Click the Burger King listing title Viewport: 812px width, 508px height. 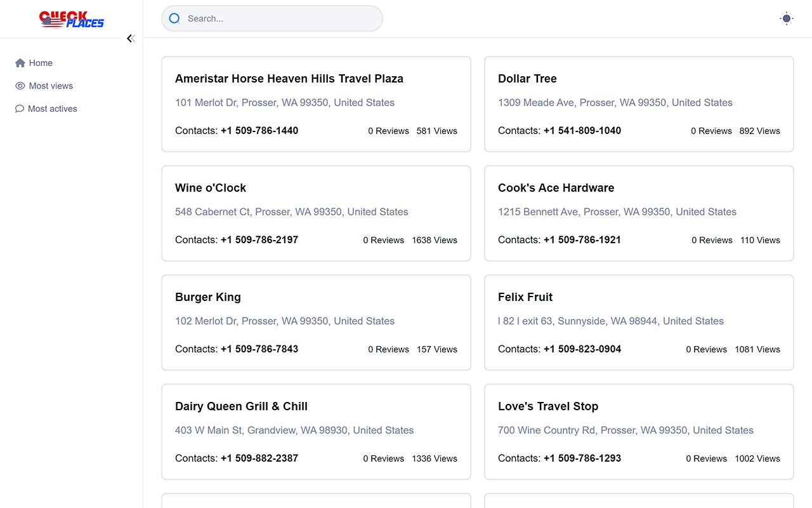click(208, 297)
